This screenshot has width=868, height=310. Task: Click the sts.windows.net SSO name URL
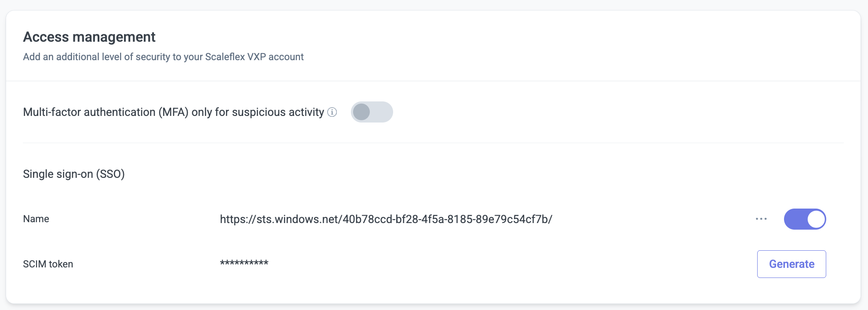386,219
